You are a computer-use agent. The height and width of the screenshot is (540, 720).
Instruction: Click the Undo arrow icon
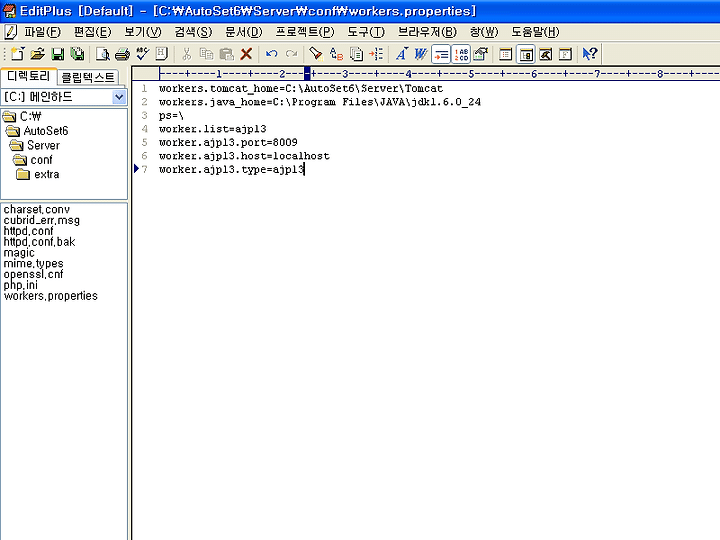coord(271,54)
